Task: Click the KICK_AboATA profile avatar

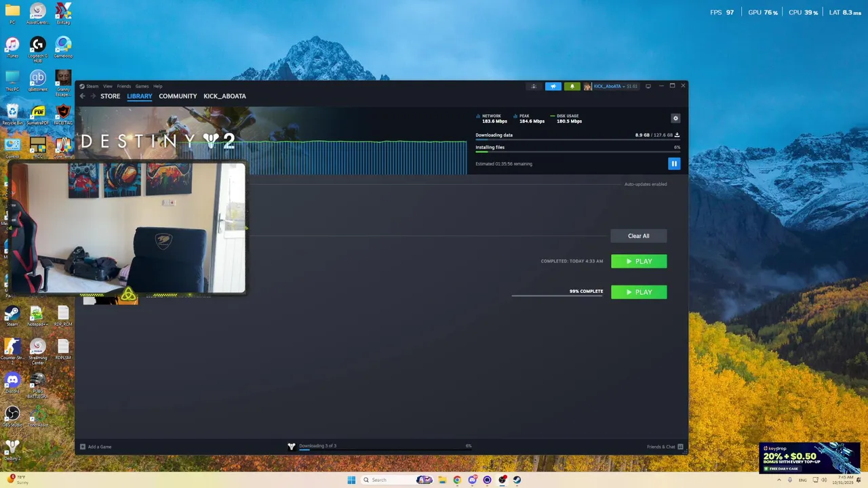Action: pos(588,86)
